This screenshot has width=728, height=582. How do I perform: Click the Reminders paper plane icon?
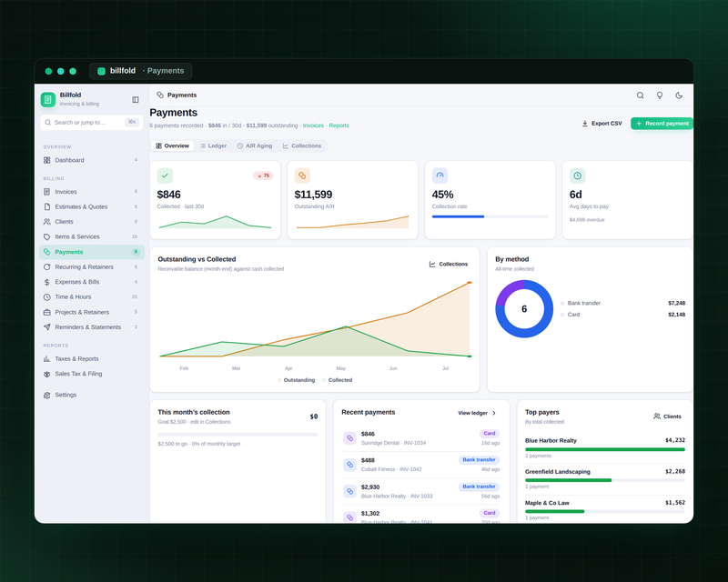click(x=47, y=326)
